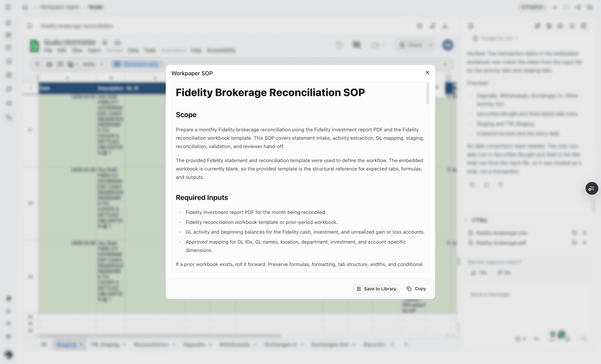This screenshot has width=601, height=364.
Task: Click the "Required Inputs" section heading
Action: [202, 197]
